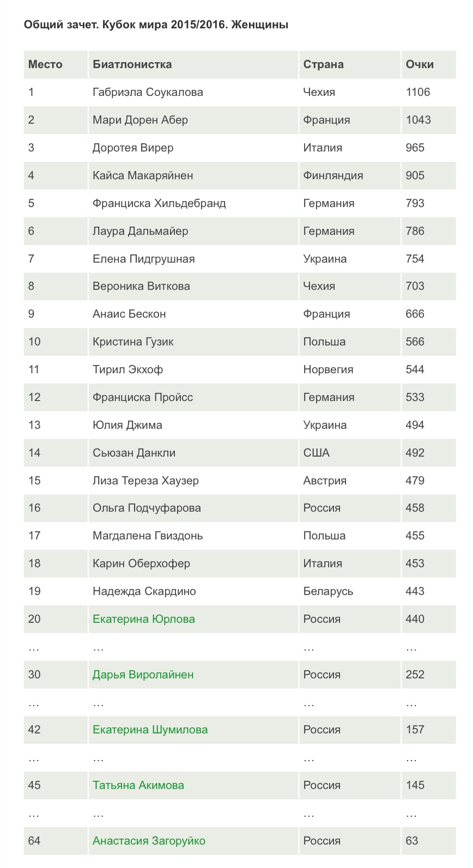Open the Татьяна Акимова link

point(138,785)
